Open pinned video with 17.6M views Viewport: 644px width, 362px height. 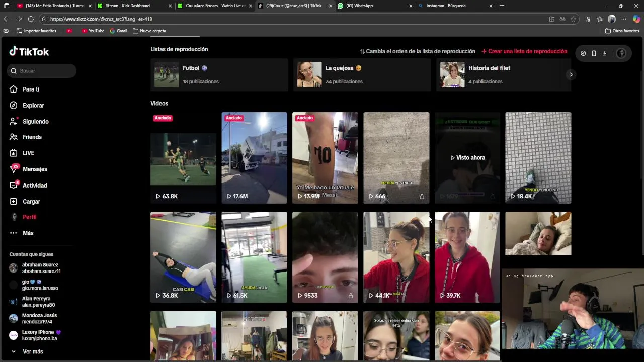[x=254, y=157]
